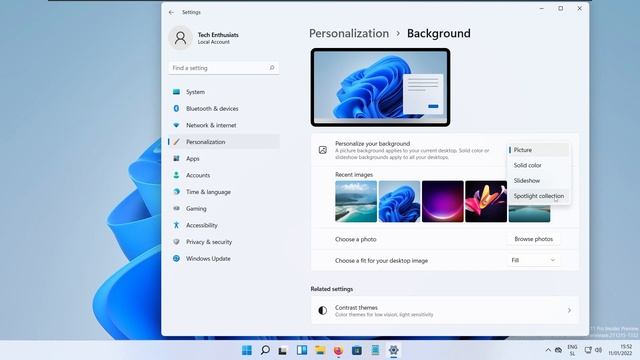Click the Contrast themes half-circle icon
The height and width of the screenshot is (360, 640).
click(322, 311)
